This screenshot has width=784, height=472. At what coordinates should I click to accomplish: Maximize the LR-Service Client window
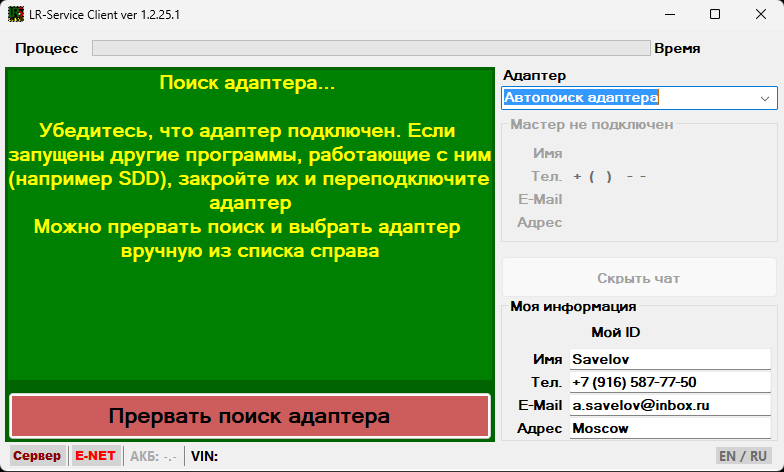(714, 15)
